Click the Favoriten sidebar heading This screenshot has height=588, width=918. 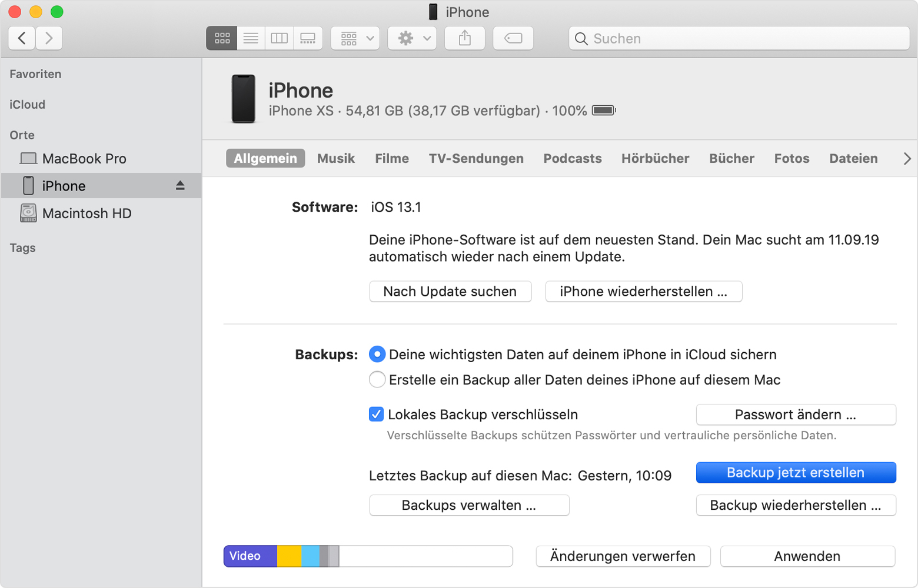tap(35, 74)
